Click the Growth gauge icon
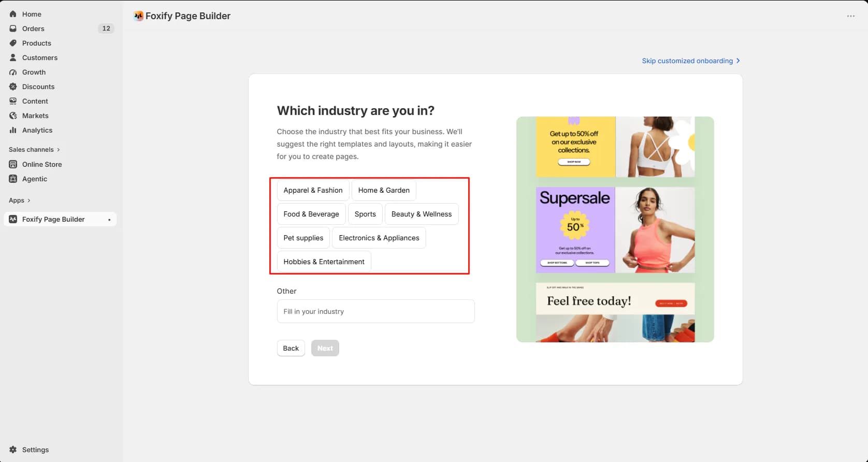Screen dimensions: 868x462 click(13, 72)
